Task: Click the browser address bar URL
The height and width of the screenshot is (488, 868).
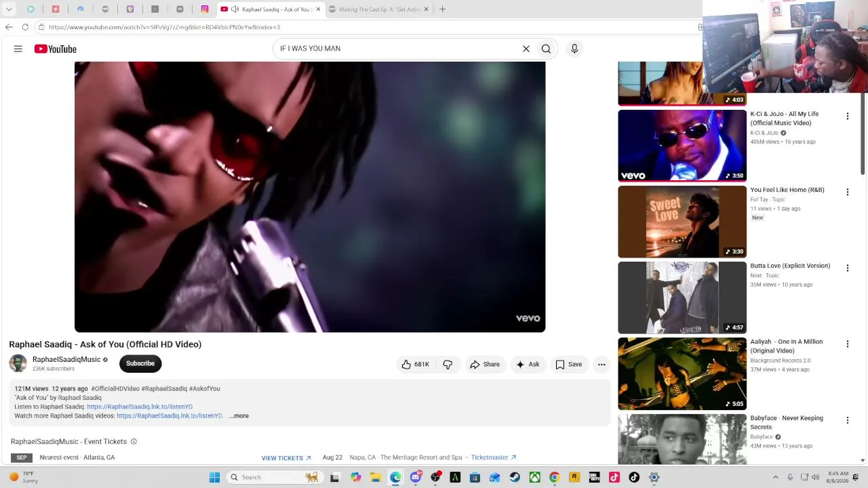Action: click(164, 27)
